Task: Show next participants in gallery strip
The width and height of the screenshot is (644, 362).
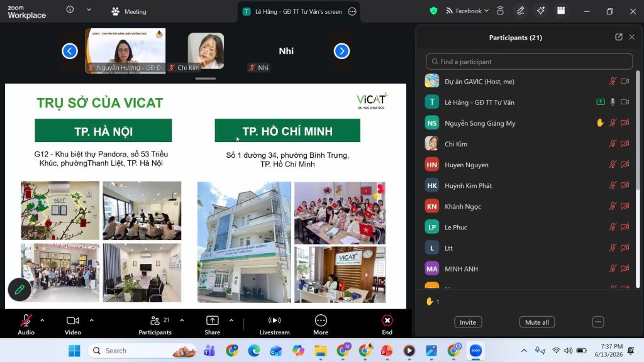Action: pos(341,51)
